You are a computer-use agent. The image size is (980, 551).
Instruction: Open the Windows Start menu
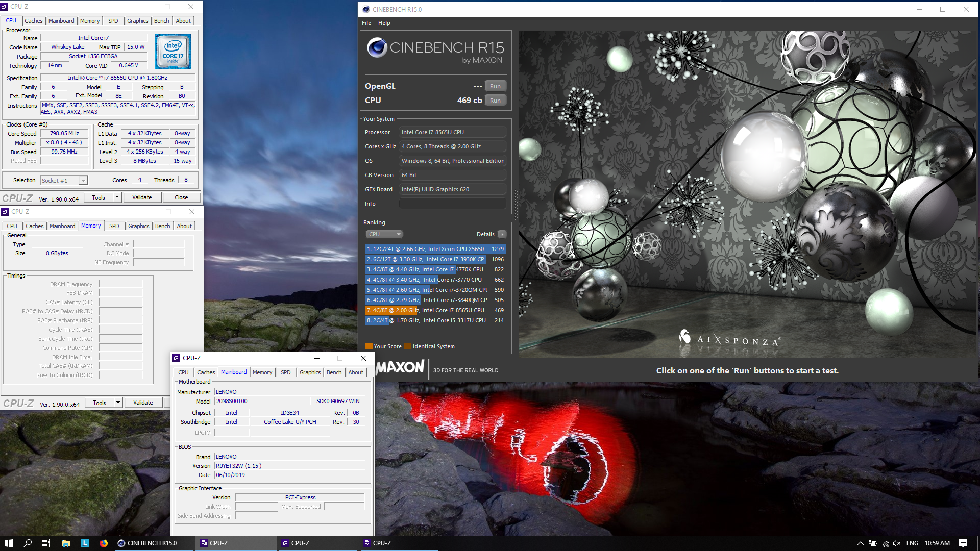9,543
